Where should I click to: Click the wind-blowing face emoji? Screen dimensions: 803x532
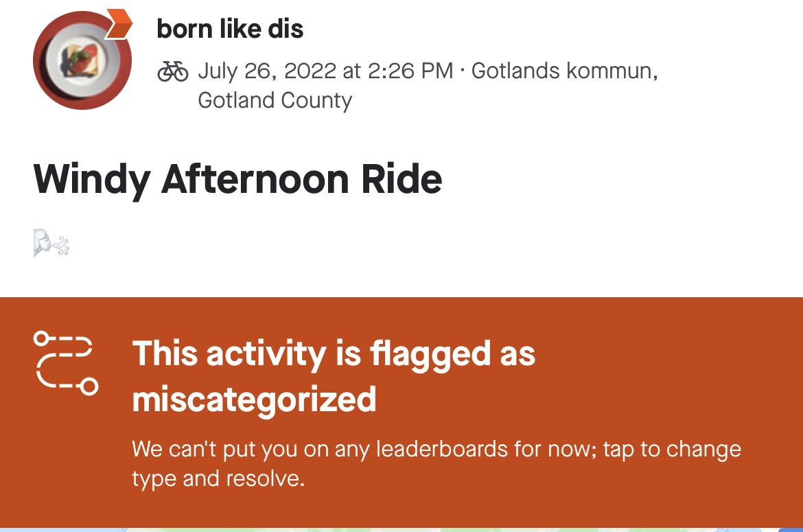point(51,244)
